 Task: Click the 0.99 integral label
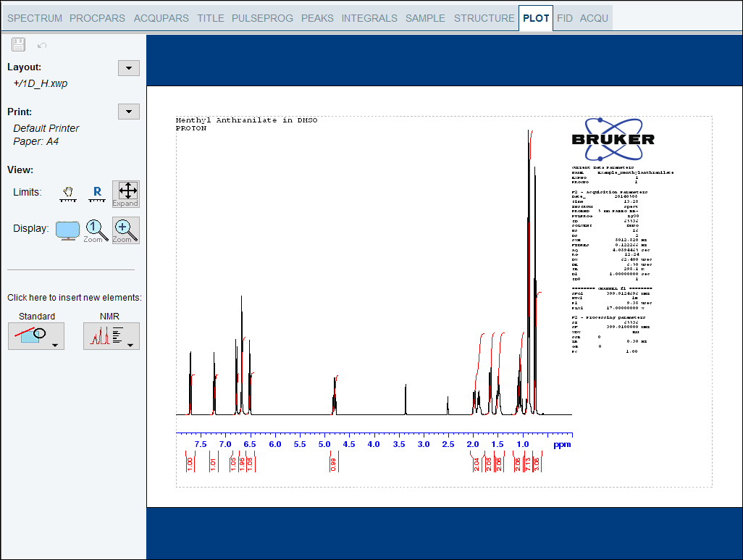pos(333,464)
